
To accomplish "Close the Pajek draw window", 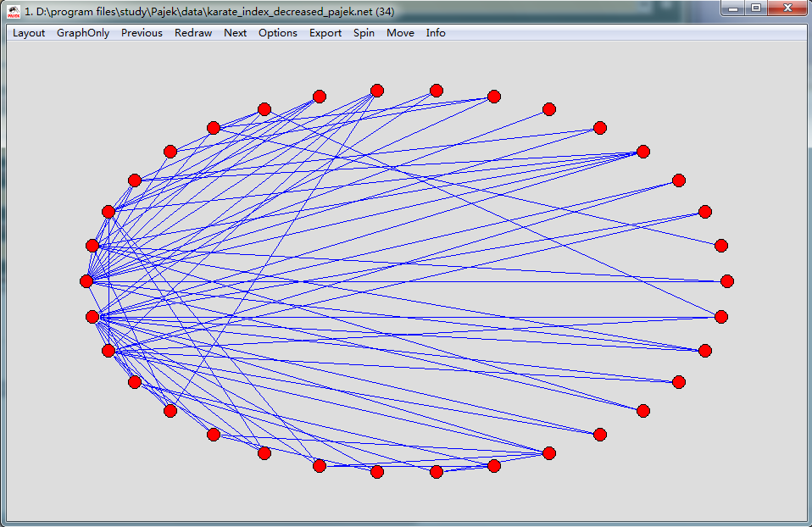I will click(787, 8).
